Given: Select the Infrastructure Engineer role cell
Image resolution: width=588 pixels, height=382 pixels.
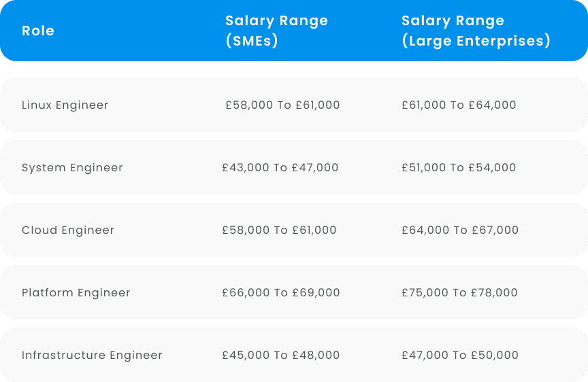Looking at the screenshot, I should click(92, 355).
